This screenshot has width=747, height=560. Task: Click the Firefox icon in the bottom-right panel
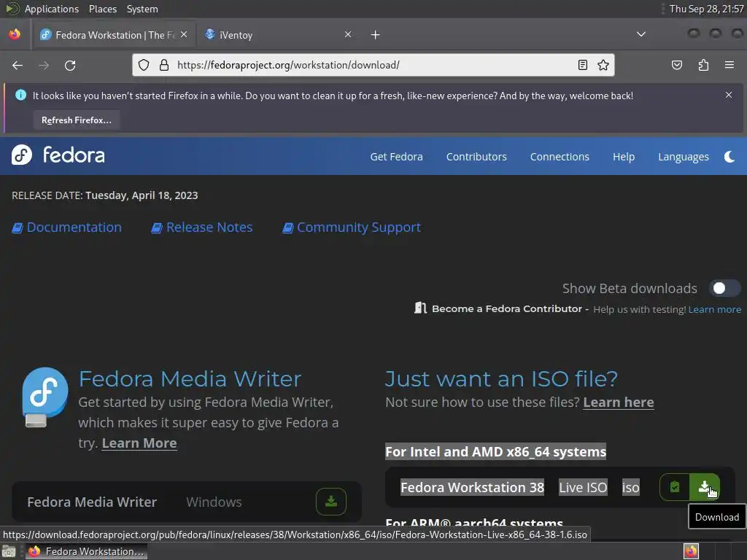click(x=691, y=551)
